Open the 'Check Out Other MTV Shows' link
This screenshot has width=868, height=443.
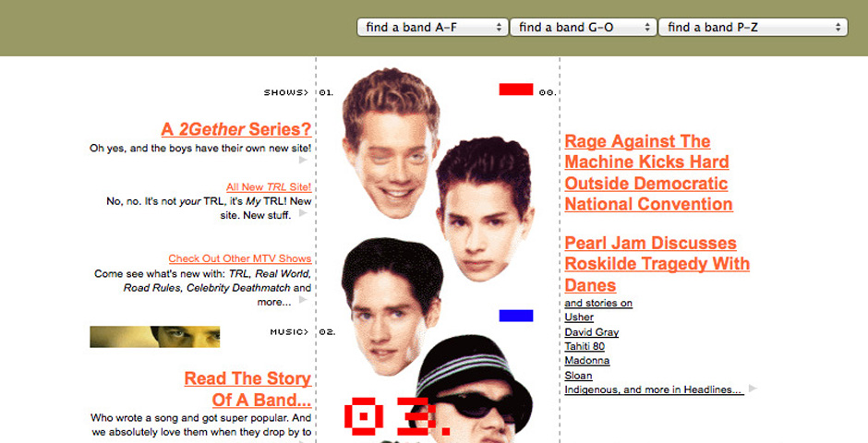click(x=240, y=258)
